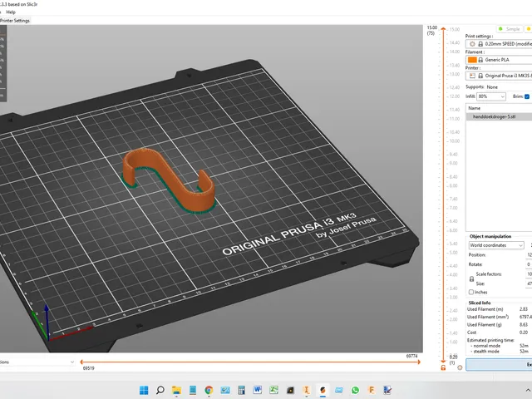Enable the Inches checkbox

471,292
